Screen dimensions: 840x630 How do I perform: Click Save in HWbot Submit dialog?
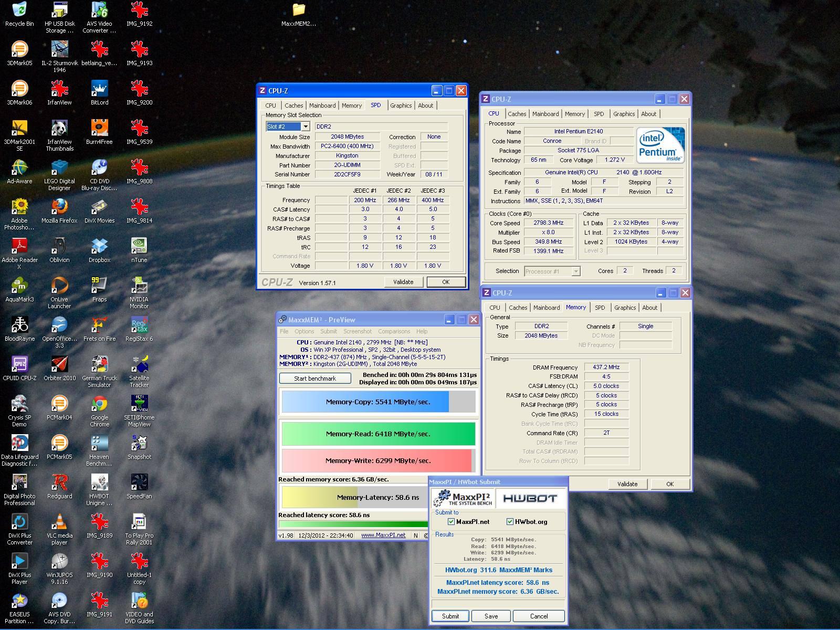[491, 616]
